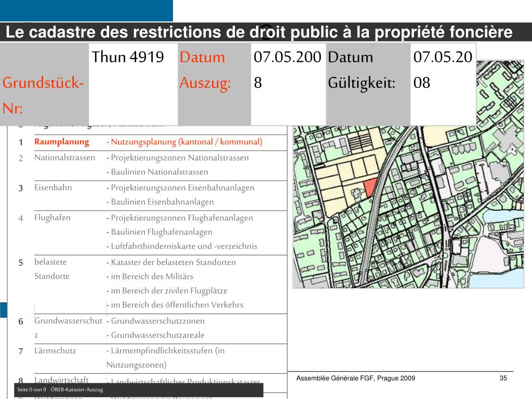Screen dimensions: 532x399
Task: Select the 'belastete Standorte' row label
Action: click(x=51, y=269)
